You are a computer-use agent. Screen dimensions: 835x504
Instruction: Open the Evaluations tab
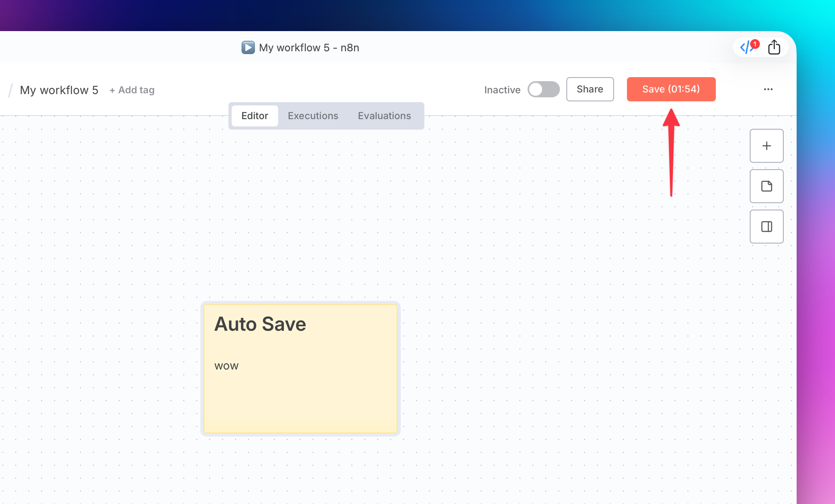[384, 116]
